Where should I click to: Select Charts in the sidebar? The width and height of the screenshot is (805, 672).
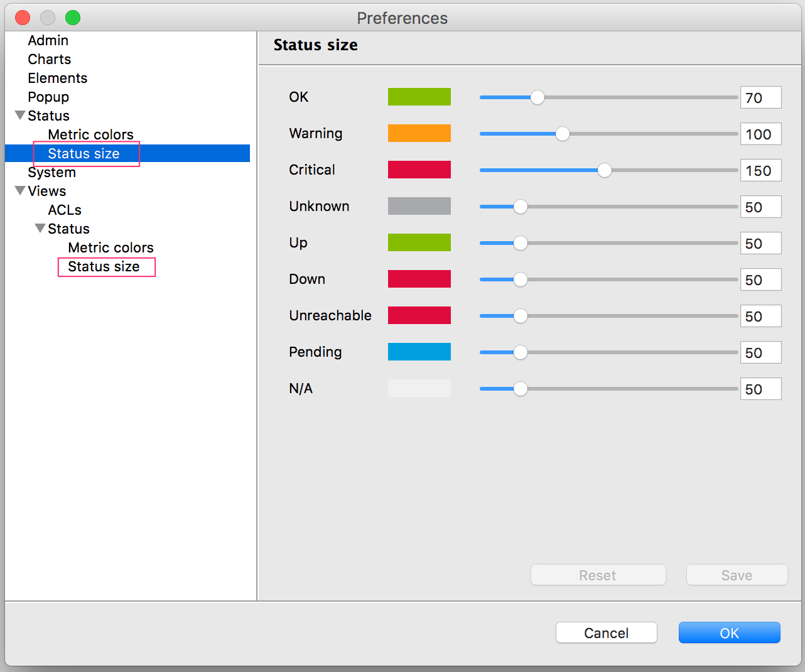point(49,58)
